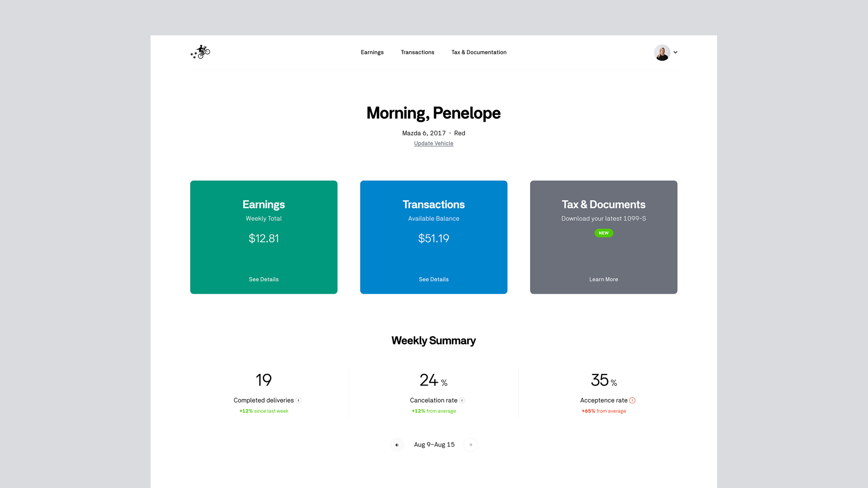868x488 pixels.
Task: Open the Cancelation rate info tooltip
Action: point(462,400)
